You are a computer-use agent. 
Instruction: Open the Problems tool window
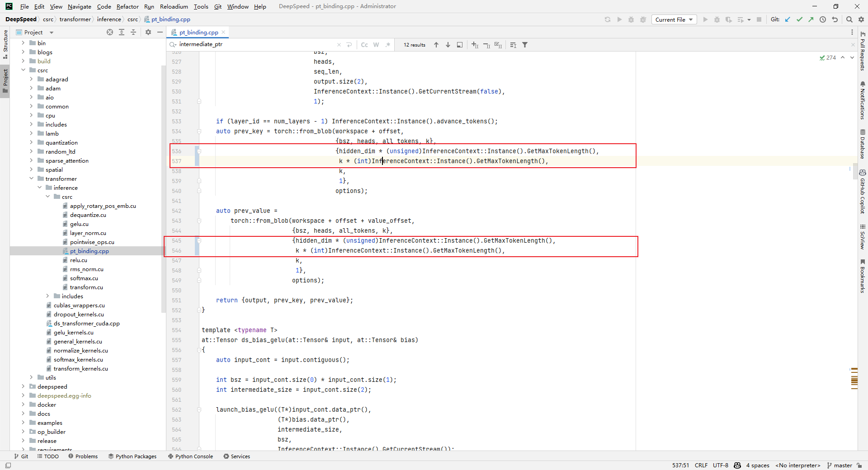point(83,456)
